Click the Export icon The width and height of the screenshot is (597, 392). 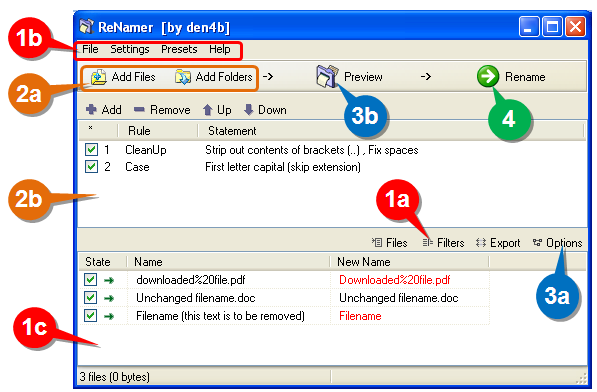[481, 242]
